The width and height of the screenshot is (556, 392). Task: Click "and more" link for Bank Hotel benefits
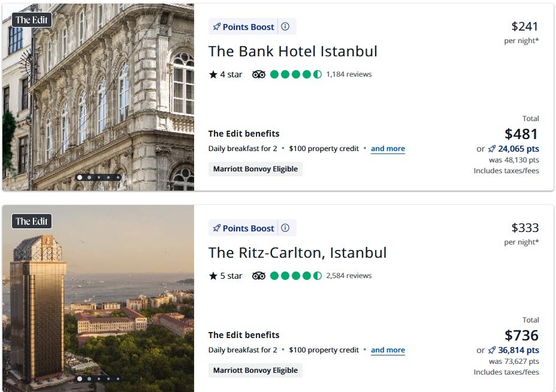tap(388, 149)
